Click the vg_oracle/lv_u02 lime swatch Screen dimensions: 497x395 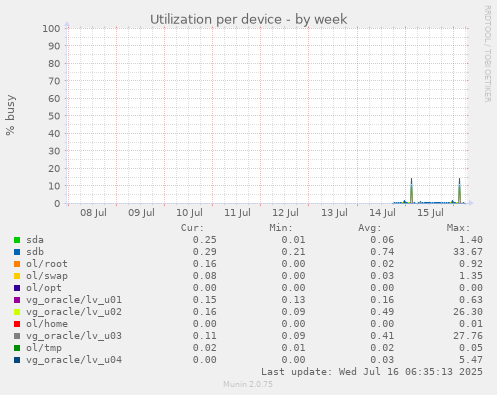coord(17,312)
